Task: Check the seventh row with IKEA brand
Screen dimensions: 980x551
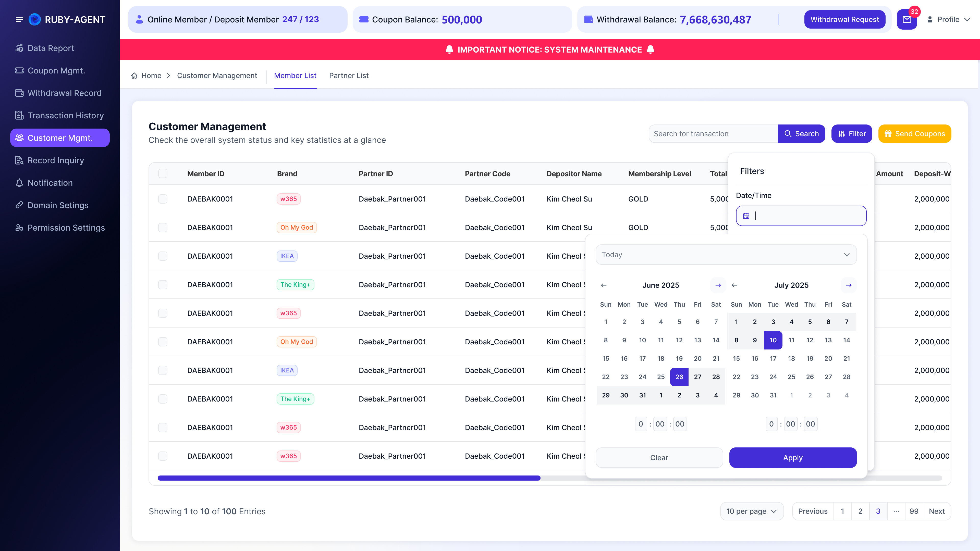Action: click(163, 370)
